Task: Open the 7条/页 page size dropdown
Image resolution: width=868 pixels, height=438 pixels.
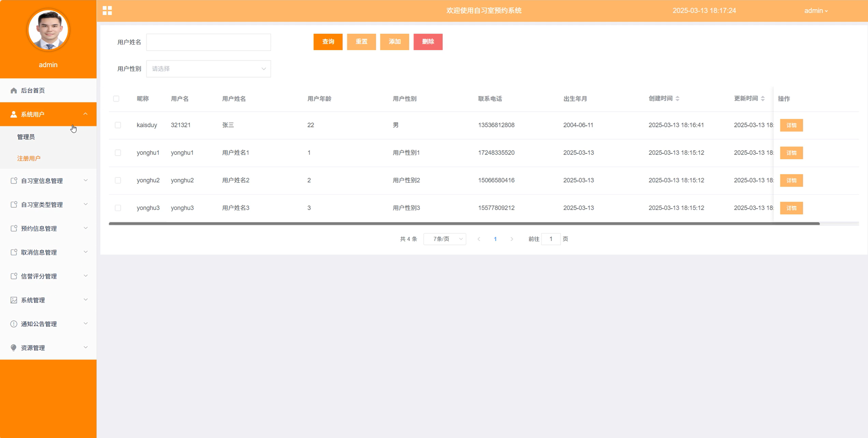Action: tap(445, 239)
